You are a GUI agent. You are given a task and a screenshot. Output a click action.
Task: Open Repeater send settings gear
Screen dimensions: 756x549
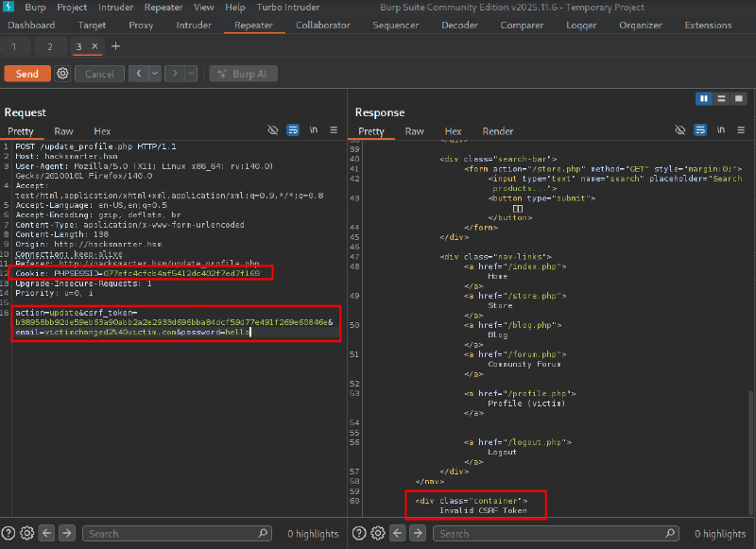[x=62, y=74]
